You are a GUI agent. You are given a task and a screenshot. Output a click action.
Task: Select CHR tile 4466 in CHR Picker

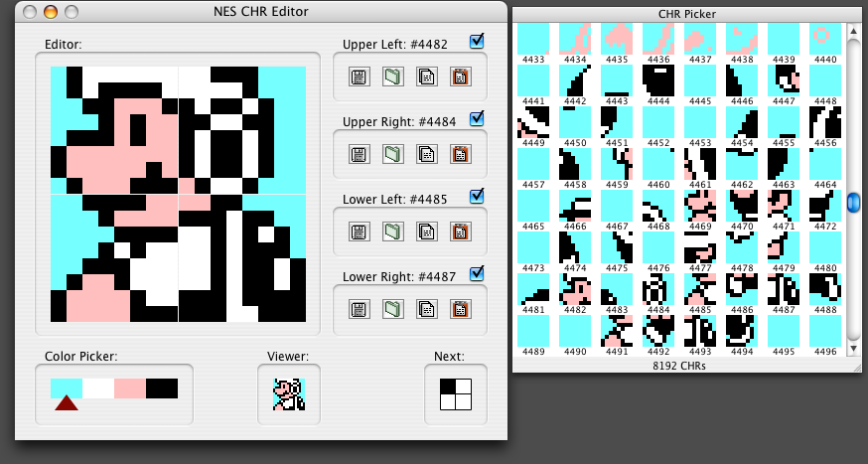575,206
